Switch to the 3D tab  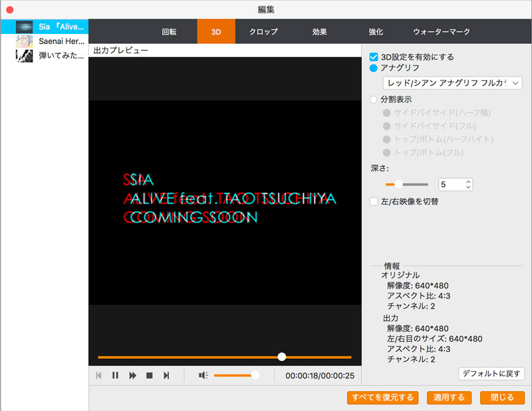click(216, 31)
